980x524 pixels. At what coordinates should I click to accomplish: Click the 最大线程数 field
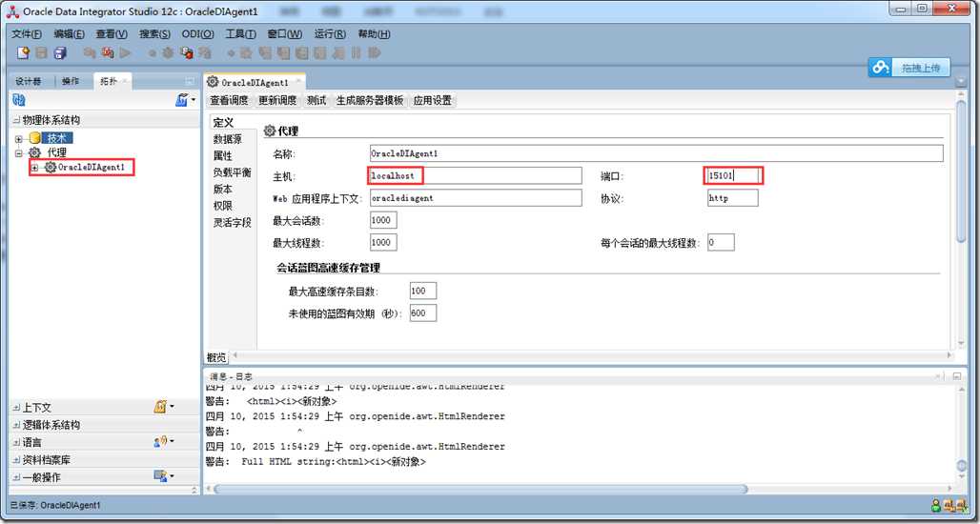(x=383, y=242)
